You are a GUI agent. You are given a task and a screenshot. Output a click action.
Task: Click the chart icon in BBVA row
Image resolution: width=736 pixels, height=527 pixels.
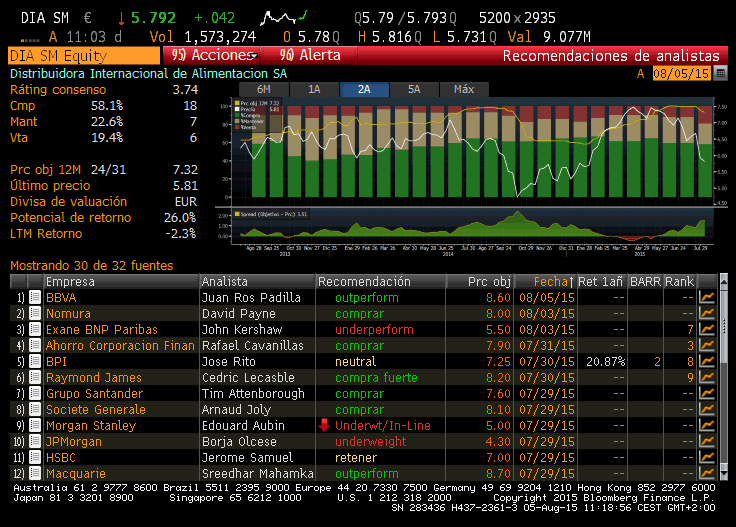click(707, 297)
